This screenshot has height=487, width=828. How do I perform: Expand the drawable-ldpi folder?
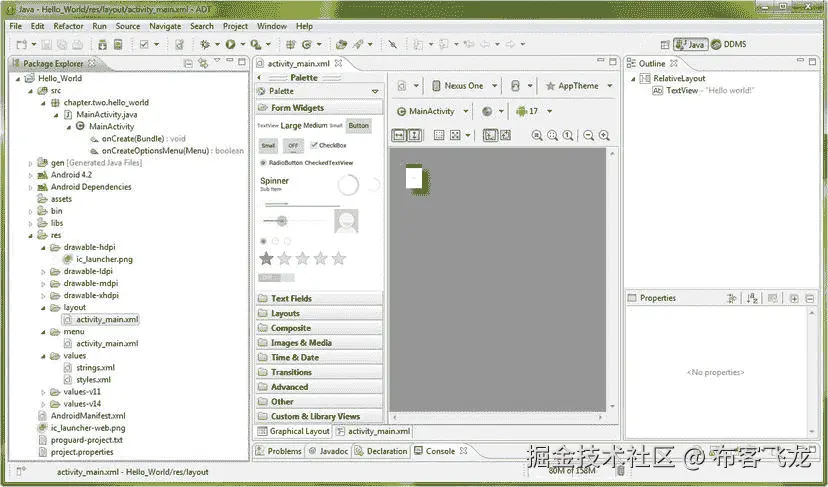click(43, 271)
